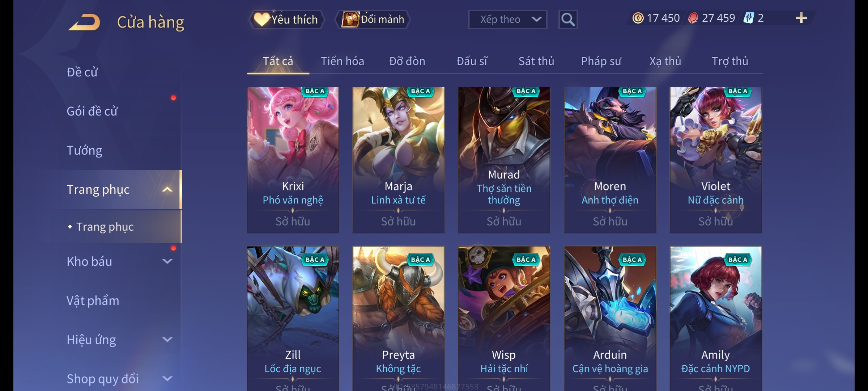The image size is (868, 391).
Task: Switch to the Tiến hóa tab
Action: coord(342,61)
